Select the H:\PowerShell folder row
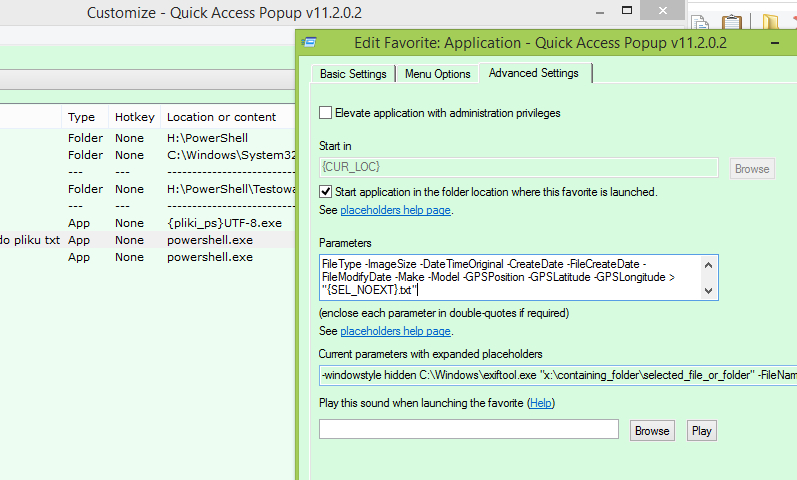Screen dimensions: 797x480 click(147, 138)
